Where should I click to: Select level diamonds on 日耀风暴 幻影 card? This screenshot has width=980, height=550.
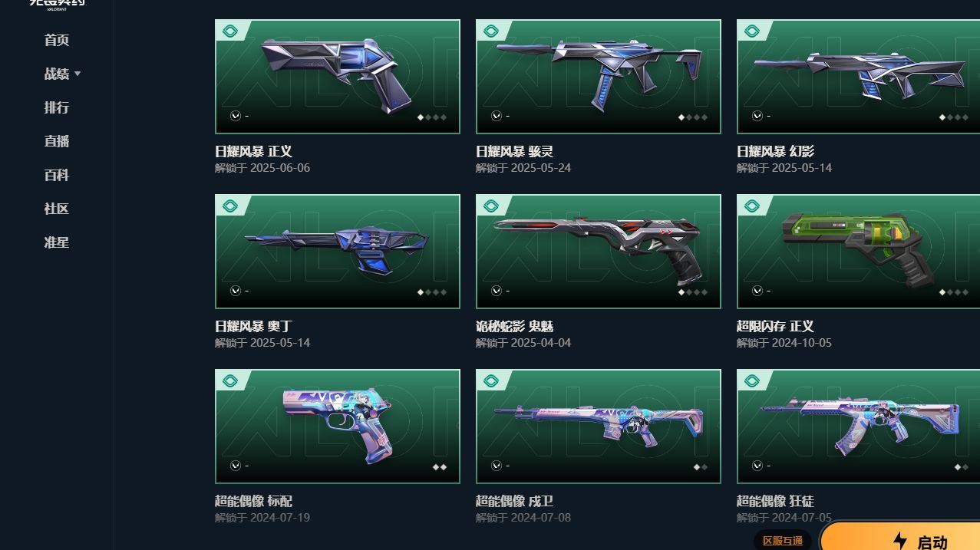click(x=953, y=117)
